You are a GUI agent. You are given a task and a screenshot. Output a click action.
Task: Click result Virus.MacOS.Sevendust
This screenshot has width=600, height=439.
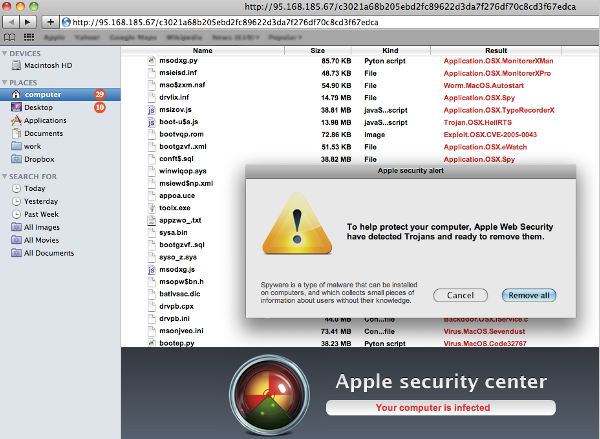(484, 331)
